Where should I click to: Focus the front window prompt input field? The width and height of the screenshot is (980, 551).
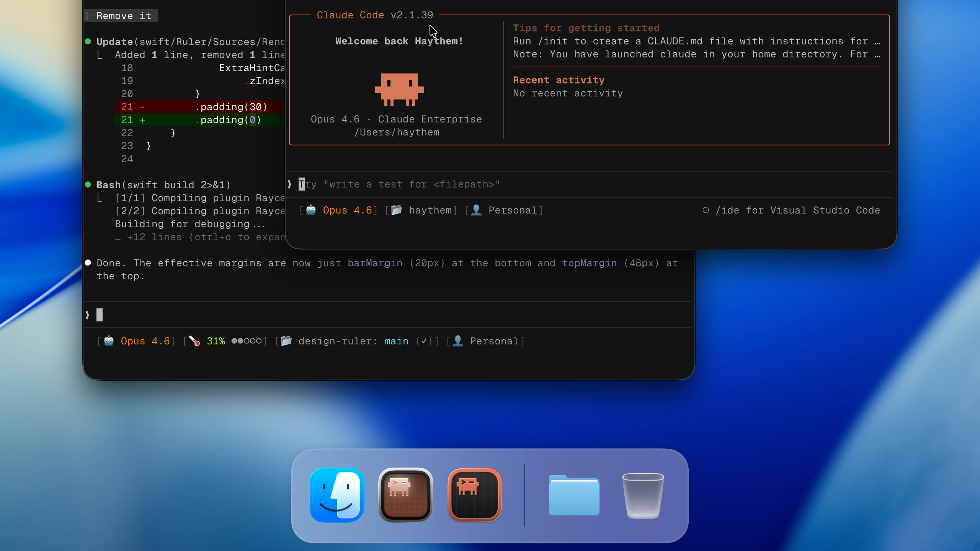[590, 184]
